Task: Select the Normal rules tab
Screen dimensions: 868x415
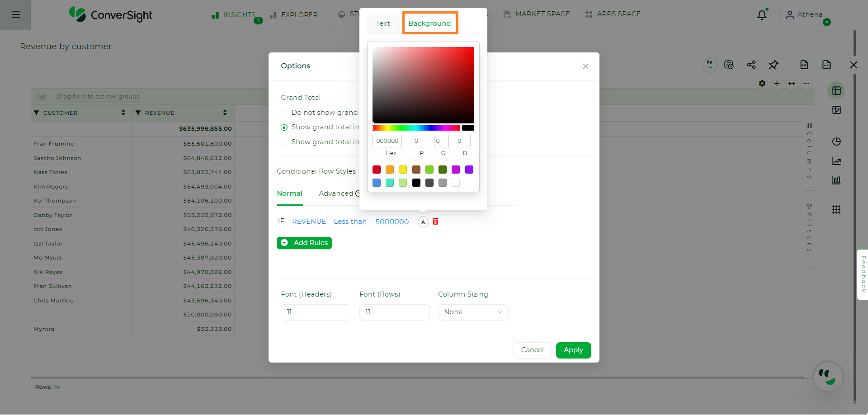Action: coord(290,193)
